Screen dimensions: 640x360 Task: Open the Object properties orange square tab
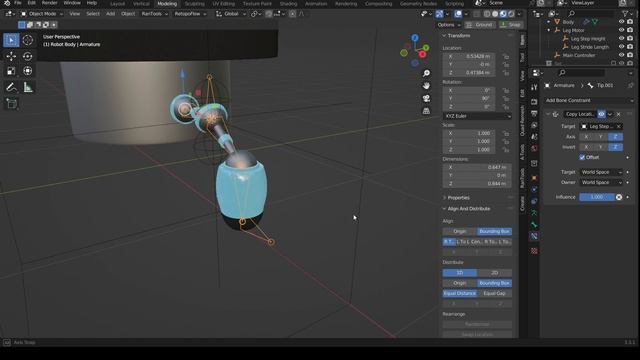pos(534,178)
